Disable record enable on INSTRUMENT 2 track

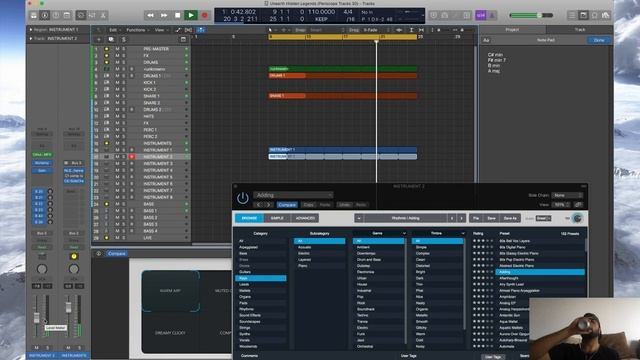[x=132, y=157]
